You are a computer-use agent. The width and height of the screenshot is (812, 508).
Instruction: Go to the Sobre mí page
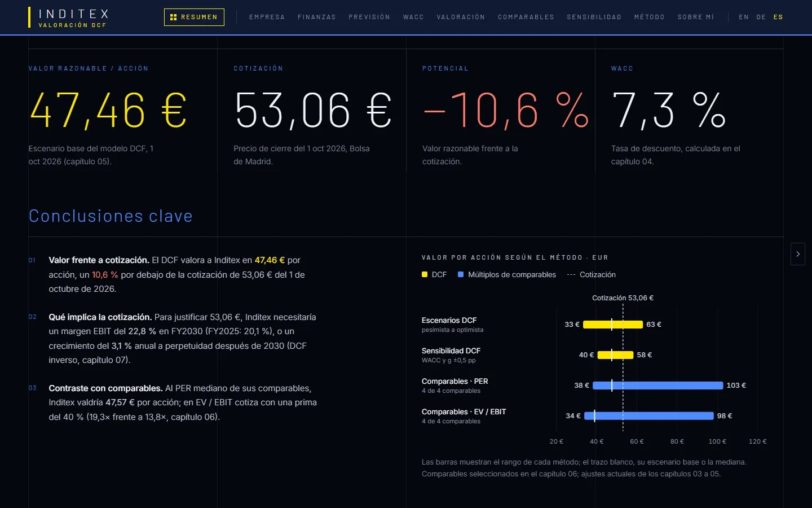coord(696,17)
